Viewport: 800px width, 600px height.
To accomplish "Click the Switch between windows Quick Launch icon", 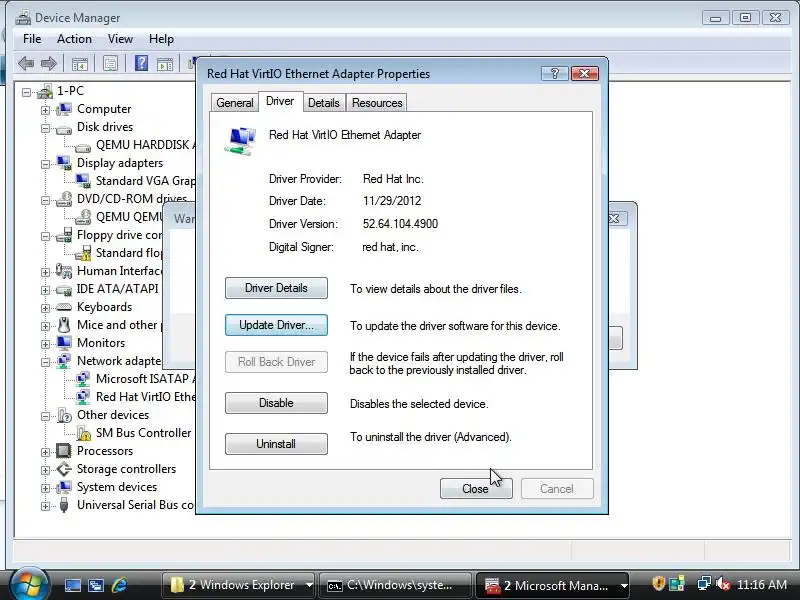I will tap(95, 585).
